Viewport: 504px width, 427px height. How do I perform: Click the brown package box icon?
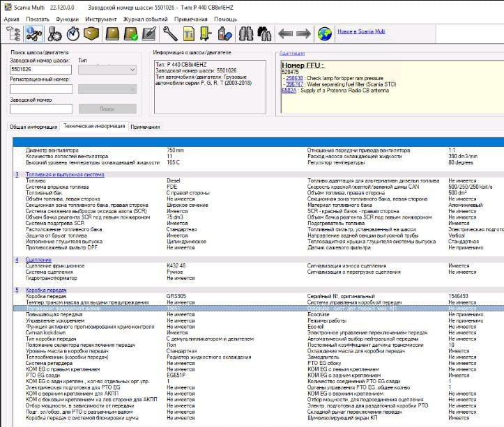[x=91, y=33]
